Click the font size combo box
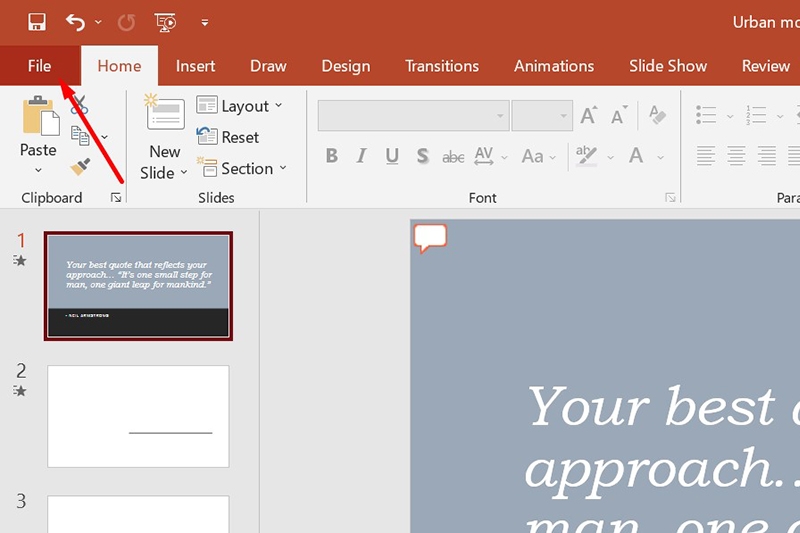 [542, 116]
